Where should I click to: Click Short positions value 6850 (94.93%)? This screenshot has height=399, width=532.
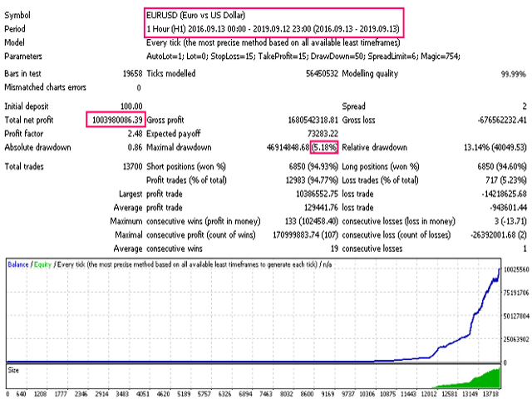313,166
